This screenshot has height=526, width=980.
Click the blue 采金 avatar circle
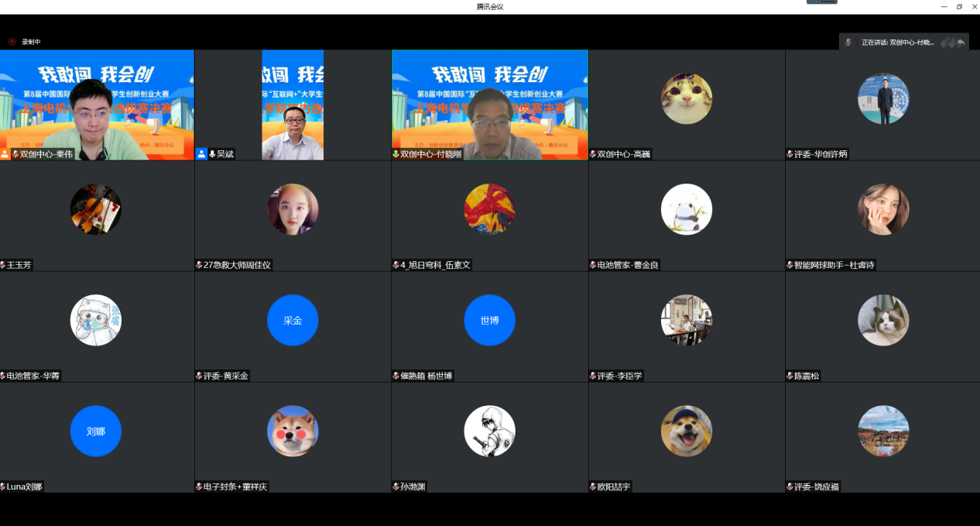(x=293, y=320)
